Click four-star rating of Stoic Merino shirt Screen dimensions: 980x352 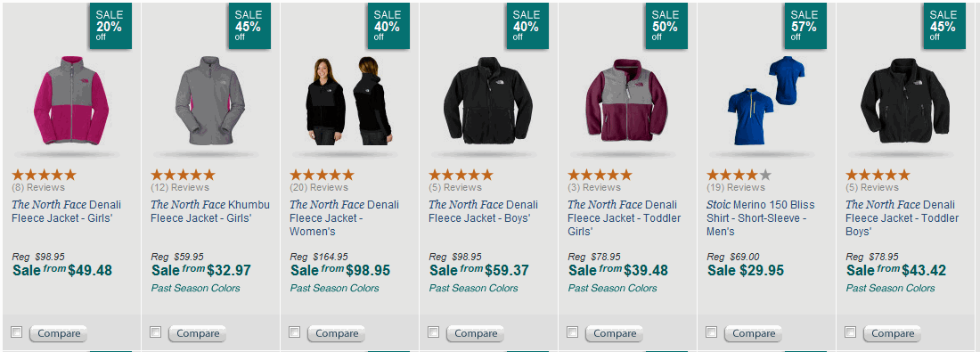point(739,175)
